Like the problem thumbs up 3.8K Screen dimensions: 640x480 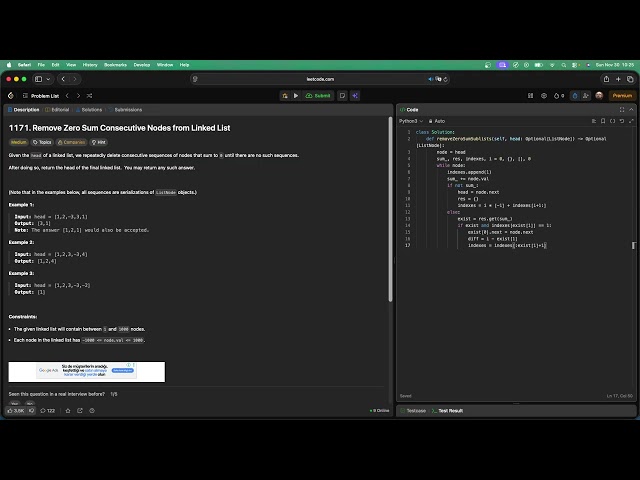(16, 411)
